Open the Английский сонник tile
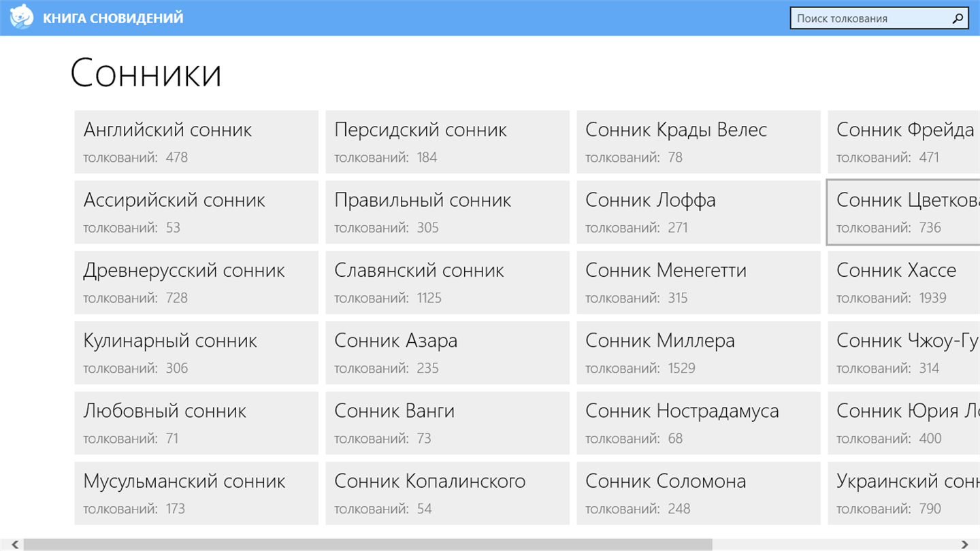The width and height of the screenshot is (980, 551). pyautogui.click(x=196, y=142)
